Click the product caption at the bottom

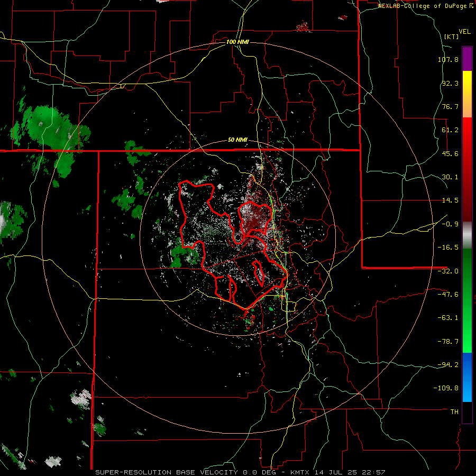pos(241,472)
